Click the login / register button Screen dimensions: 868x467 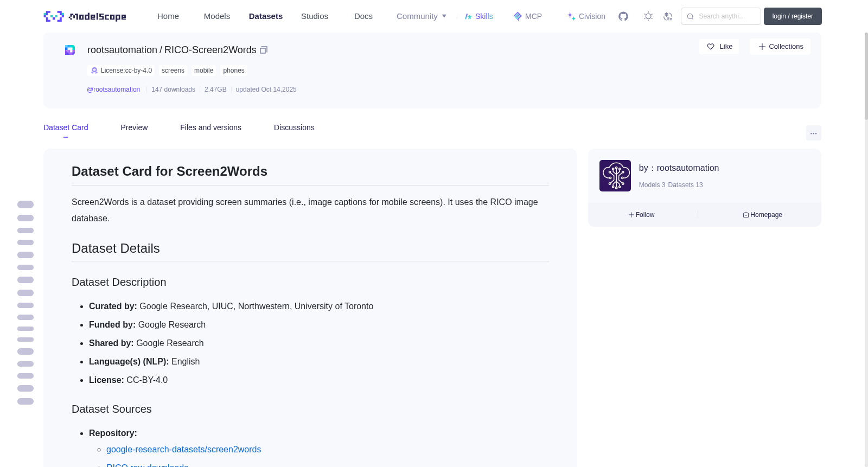tap(793, 16)
